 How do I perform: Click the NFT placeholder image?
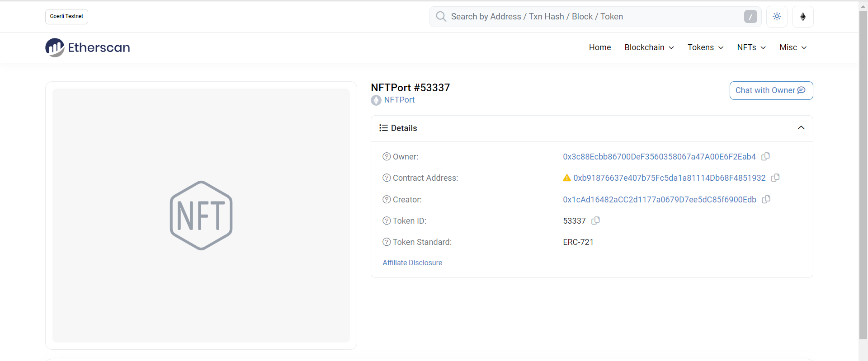click(x=201, y=216)
